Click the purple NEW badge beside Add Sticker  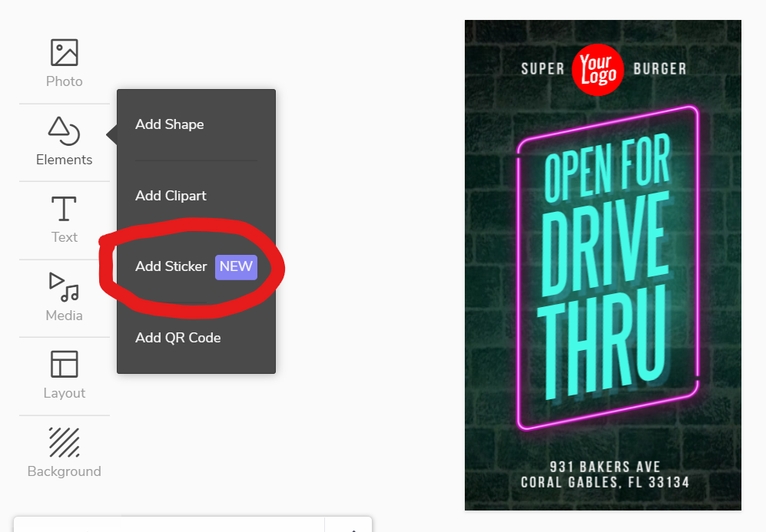point(236,267)
